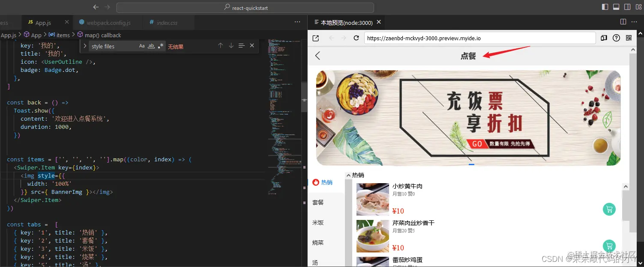Close the find widget

coord(252,45)
